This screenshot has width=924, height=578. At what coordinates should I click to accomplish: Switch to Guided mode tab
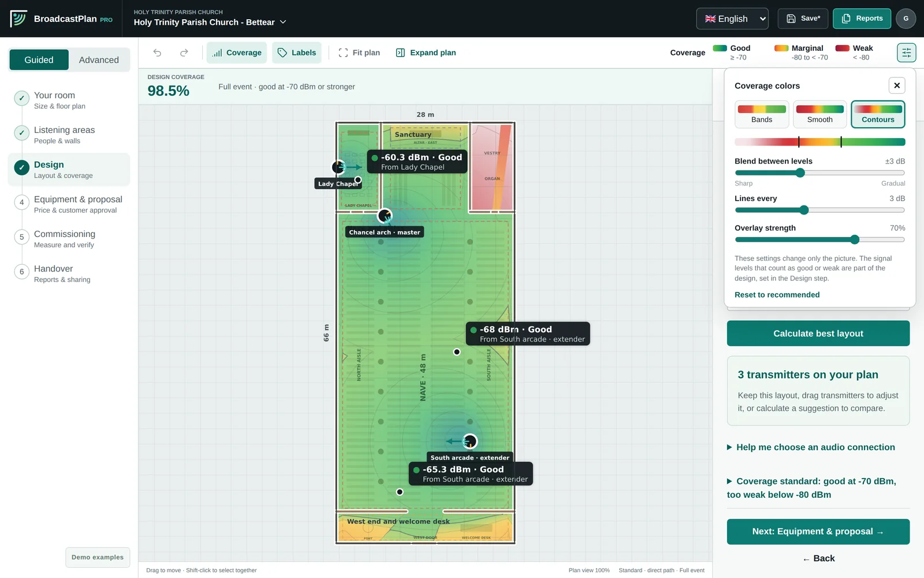point(39,60)
